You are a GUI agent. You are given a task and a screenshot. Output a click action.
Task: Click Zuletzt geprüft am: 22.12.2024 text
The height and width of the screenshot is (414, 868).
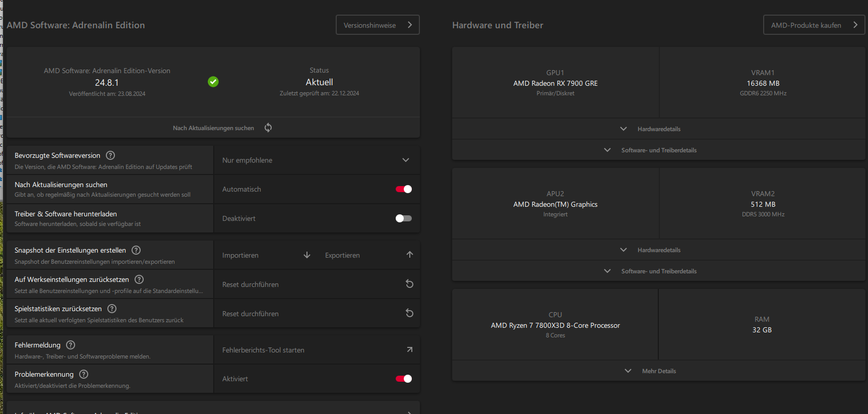pyautogui.click(x=319, y=93)
